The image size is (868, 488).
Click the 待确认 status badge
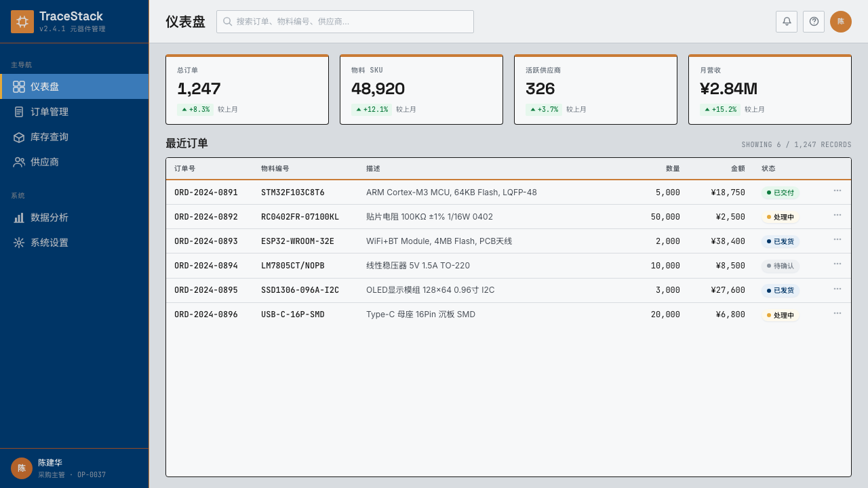coord(781,266)
